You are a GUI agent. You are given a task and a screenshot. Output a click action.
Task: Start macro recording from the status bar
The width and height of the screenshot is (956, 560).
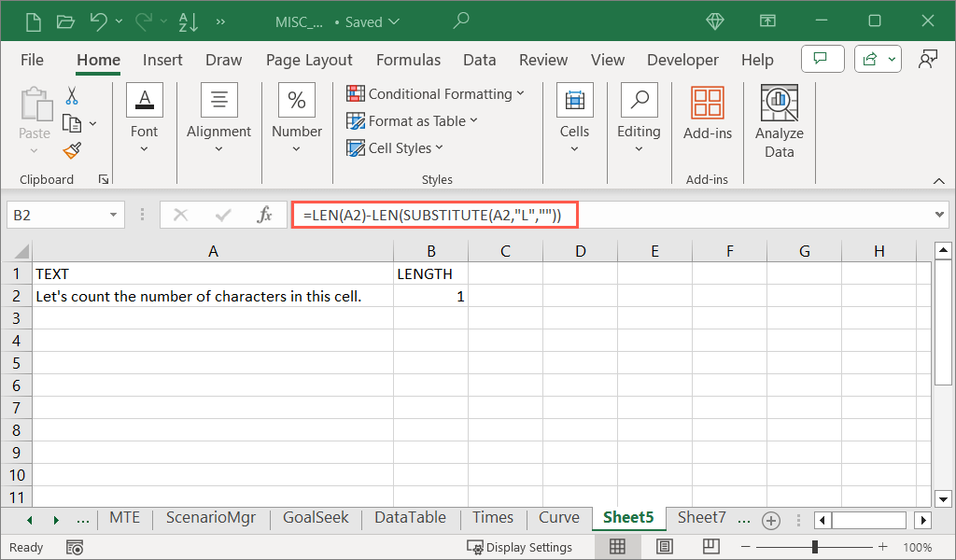point(75,548)
